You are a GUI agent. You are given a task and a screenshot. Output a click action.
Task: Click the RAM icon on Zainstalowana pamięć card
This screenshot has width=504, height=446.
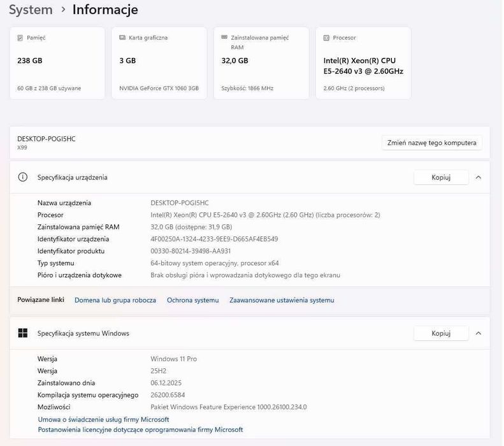tap(225, 38)
